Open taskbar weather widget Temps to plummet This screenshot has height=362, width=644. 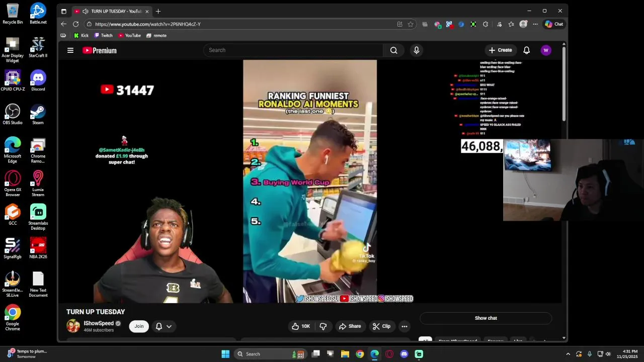[x=27, y=354]
